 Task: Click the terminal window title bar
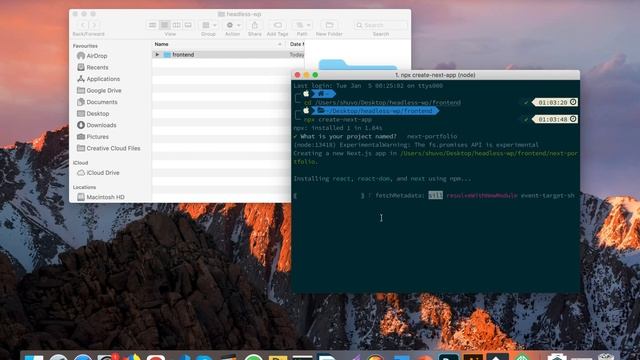pos(435,75)
